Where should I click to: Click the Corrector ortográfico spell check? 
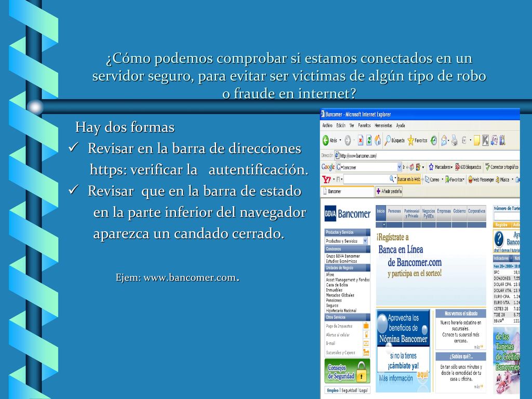(501, 167)
